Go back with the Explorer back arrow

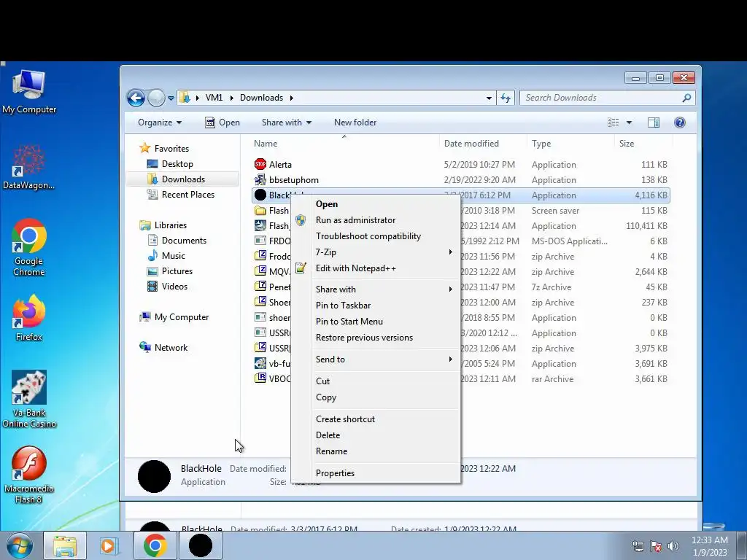coord(136,98)
